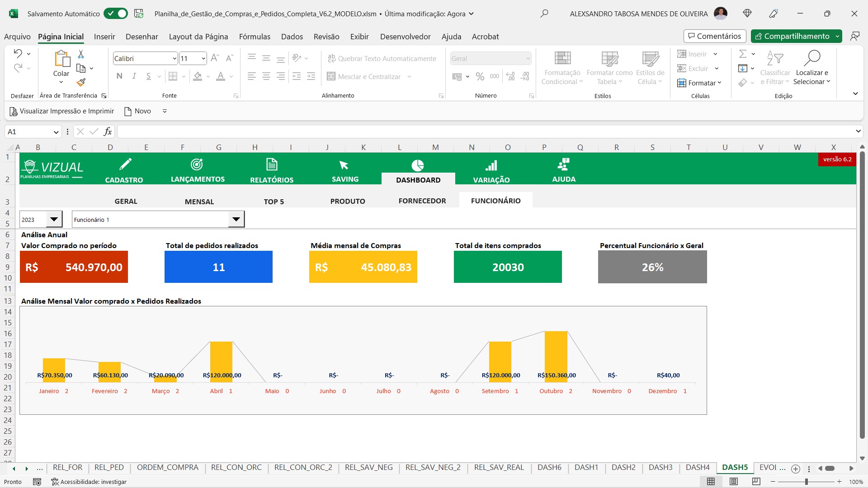Open CADASTRO via its pencil icon

125,164
